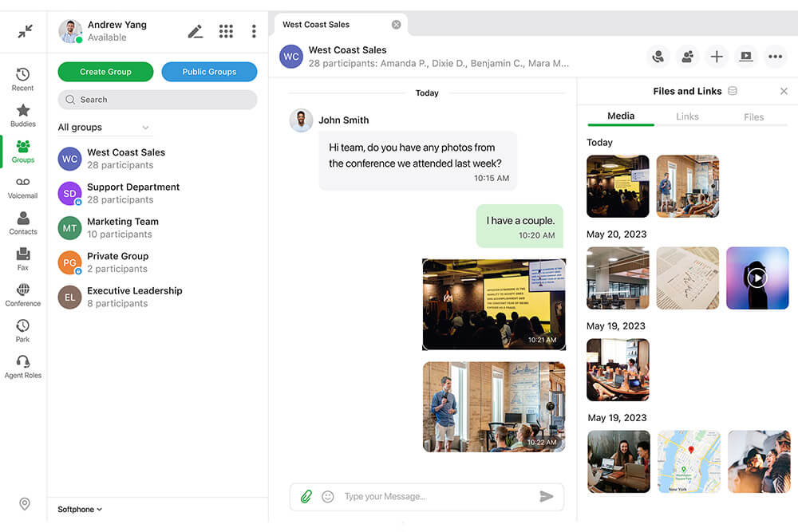Image resolution: width=798 pixels, height=532 pixels.
Task: Select the Groups sidebar section
Action: click(x=23, y=152)
